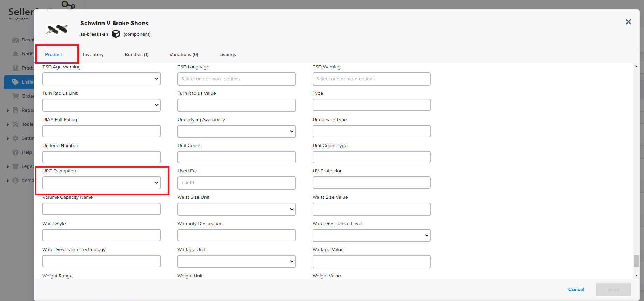
Task: Expand the Water Resistance Level dropdown
Action: click(371, 235)
